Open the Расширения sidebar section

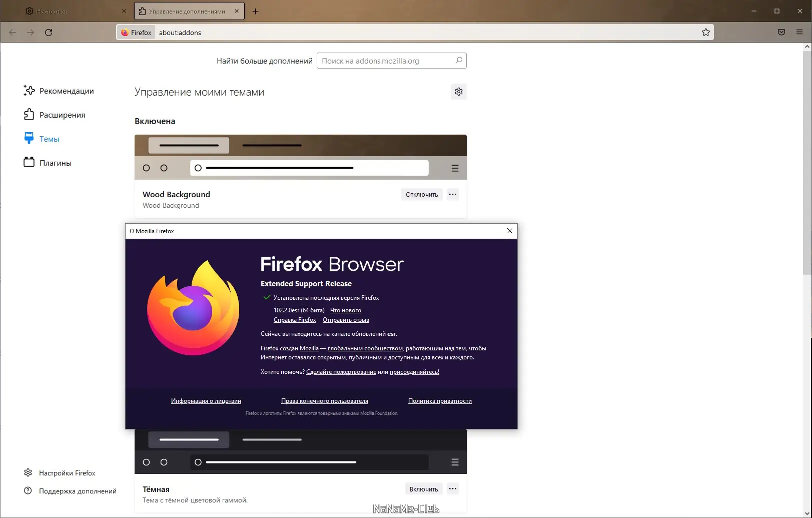click(55, 115)
